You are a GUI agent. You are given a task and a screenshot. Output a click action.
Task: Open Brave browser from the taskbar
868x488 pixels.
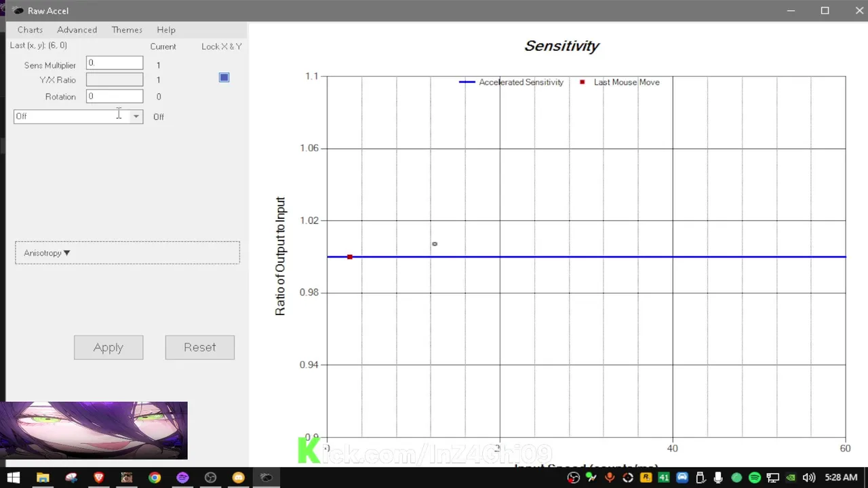coord(99,478)
